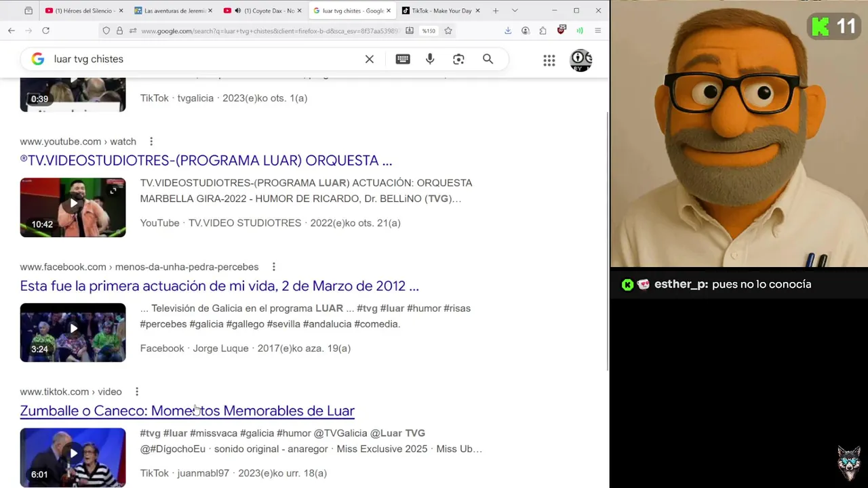Switch to TikTok Make Your Day tab
Viewport: 868px width, 488px height.
tap(441, 11)
